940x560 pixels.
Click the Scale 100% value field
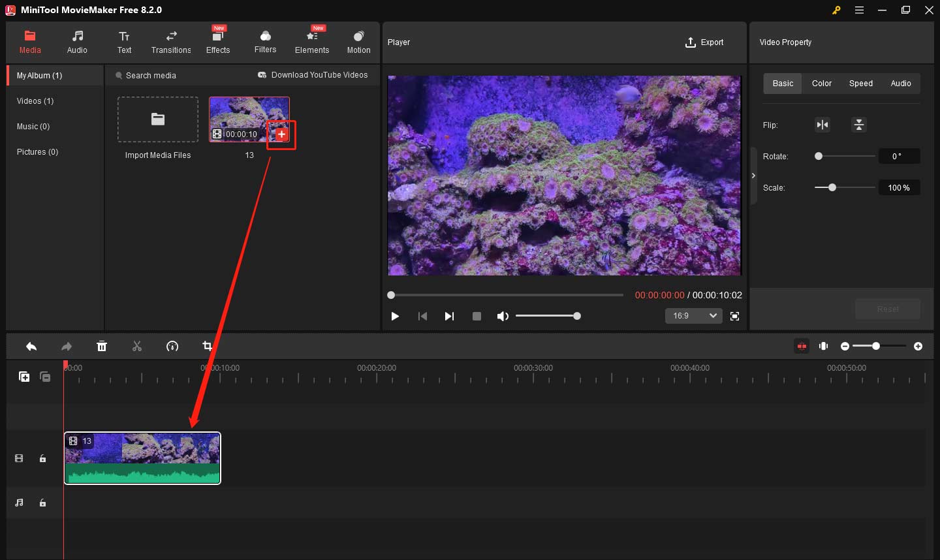tap(899, 187)
